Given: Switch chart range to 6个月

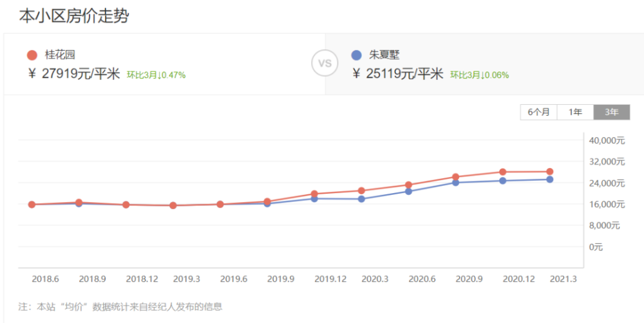Looking at the screenshot, I should point(538,112).
